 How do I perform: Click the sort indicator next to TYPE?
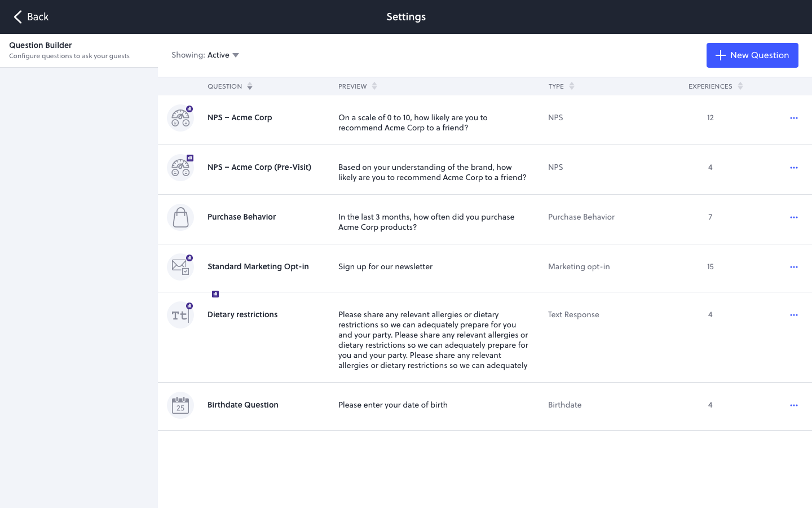pos(572,86)
